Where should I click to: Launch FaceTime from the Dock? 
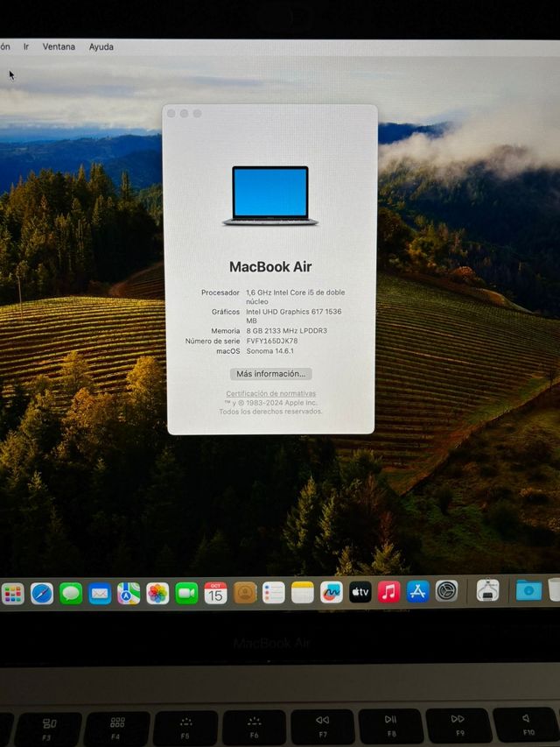click(x=186, y=594)
